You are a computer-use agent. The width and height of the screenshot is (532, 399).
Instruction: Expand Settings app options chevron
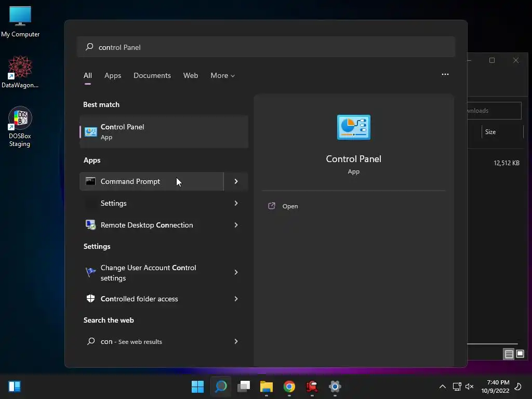(x=236, y=203)
